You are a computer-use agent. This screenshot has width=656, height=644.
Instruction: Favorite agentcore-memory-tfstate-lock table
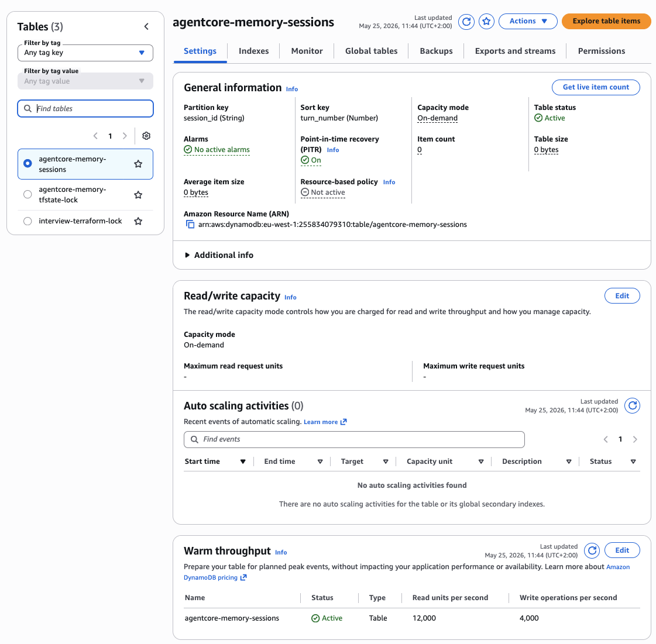(138, 194)
